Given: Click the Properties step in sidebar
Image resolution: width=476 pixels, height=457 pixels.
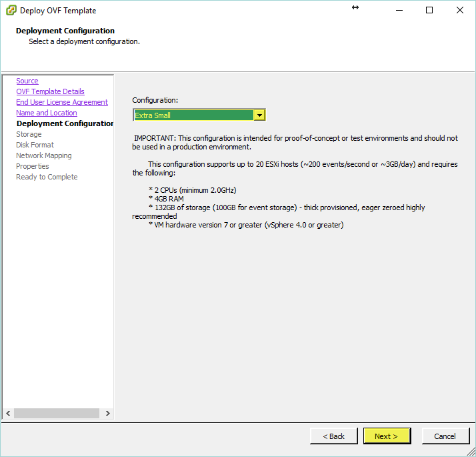Looking at the screenshot, I should pyautogui.click(x=33, y=166).
